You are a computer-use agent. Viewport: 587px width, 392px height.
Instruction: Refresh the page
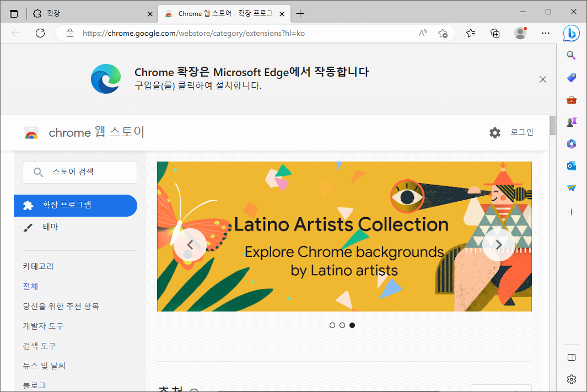coord(40,33)
